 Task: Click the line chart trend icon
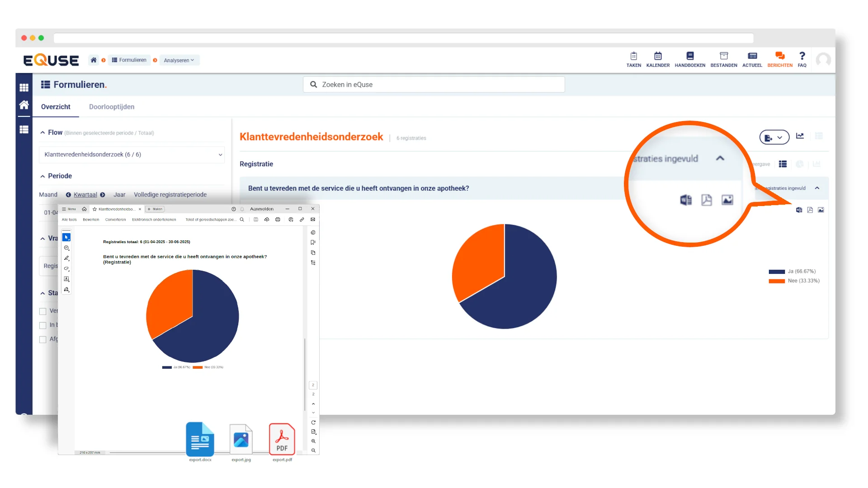(x=800, y=136)
